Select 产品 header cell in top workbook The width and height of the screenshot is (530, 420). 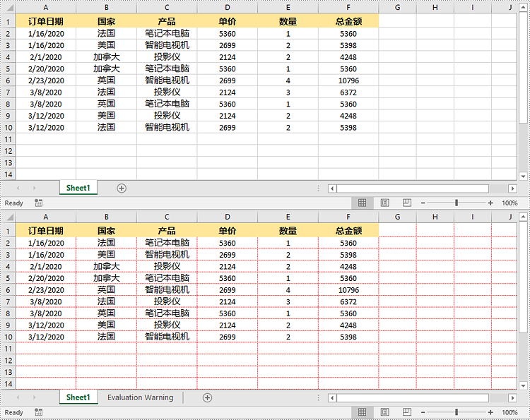[167, 22]
